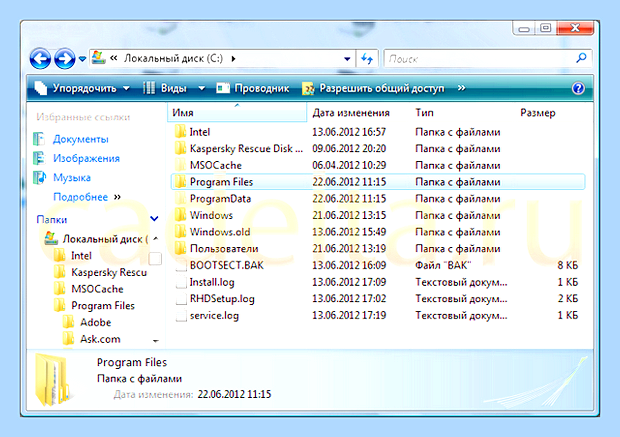
Task: Click the service.log file icon
Action: point(181,315)
